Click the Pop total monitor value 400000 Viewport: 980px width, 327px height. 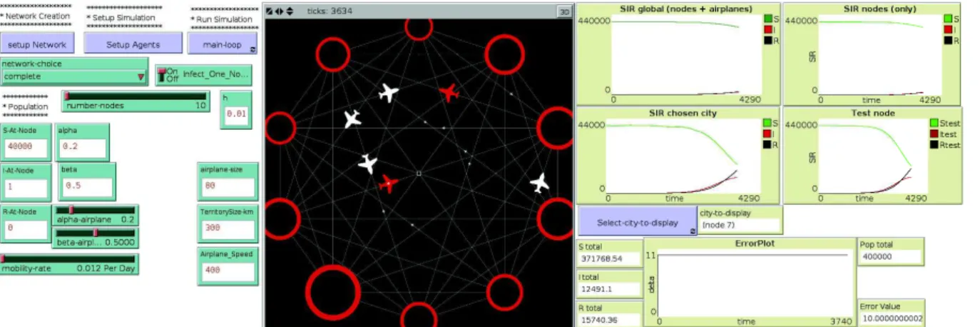pyautogui.click(x=891, y=256)
